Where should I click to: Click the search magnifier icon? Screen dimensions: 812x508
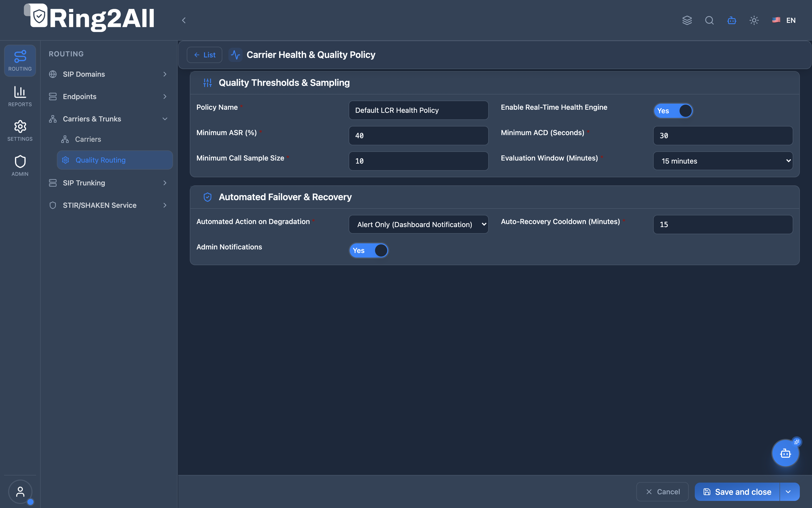tap(709, 20)
